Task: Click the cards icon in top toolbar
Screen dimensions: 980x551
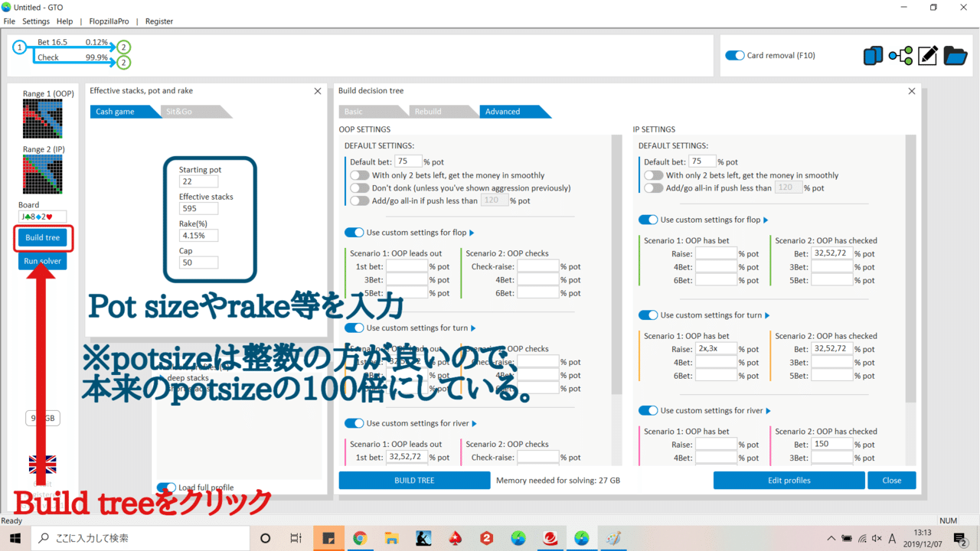Action: [x=874, y=55]
